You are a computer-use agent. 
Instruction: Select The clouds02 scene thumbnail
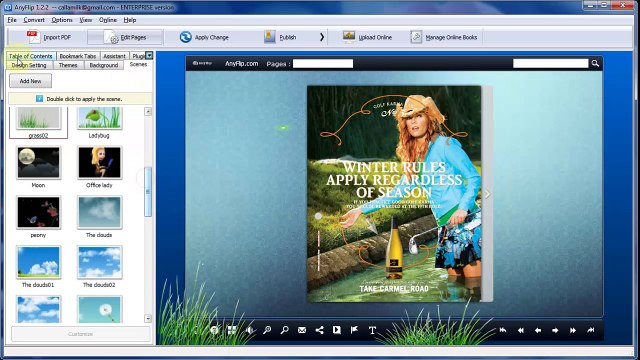coord(100,262)
